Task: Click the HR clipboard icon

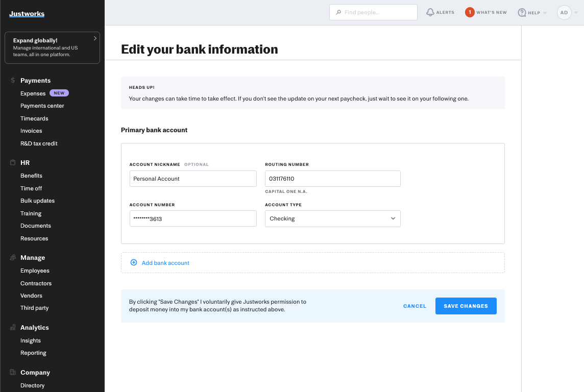Action: click(x=13, y=163)
